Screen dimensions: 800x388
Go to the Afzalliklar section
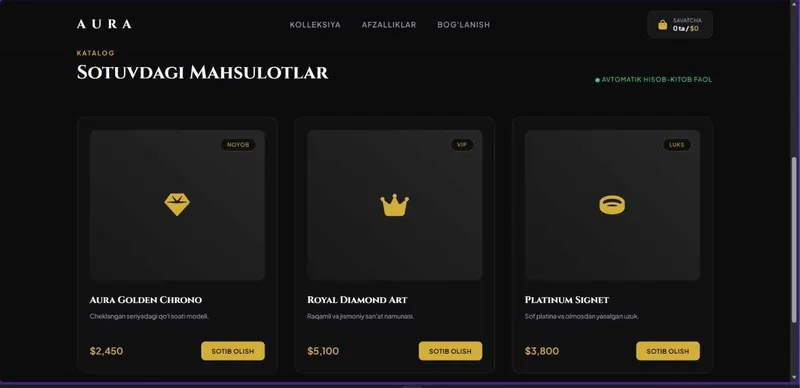click(389, 25)
